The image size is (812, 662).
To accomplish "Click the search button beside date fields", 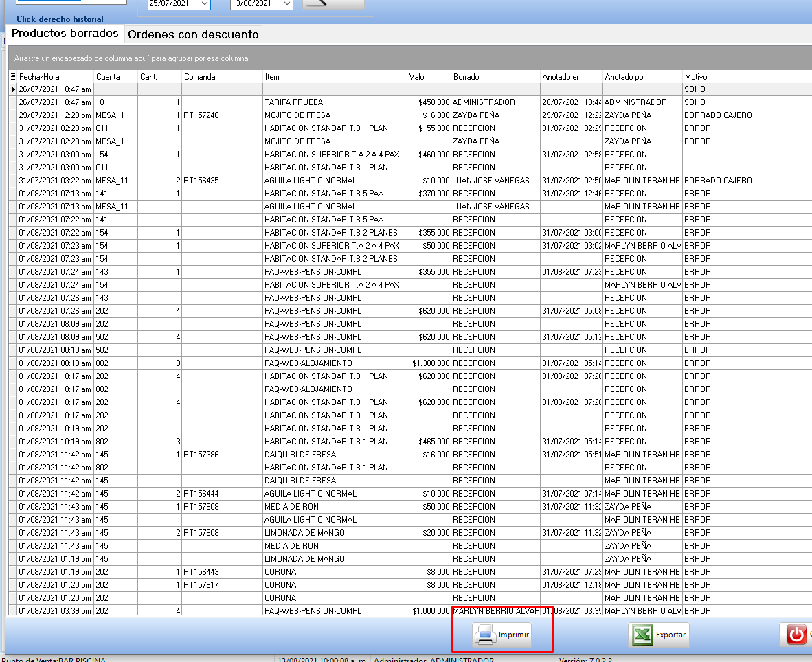I will [333, 4].
